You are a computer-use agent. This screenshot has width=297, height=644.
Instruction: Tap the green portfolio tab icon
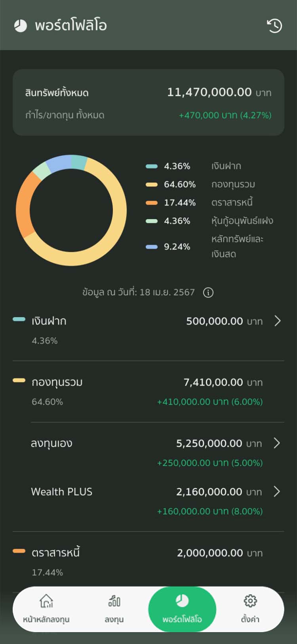coord(182,601)
